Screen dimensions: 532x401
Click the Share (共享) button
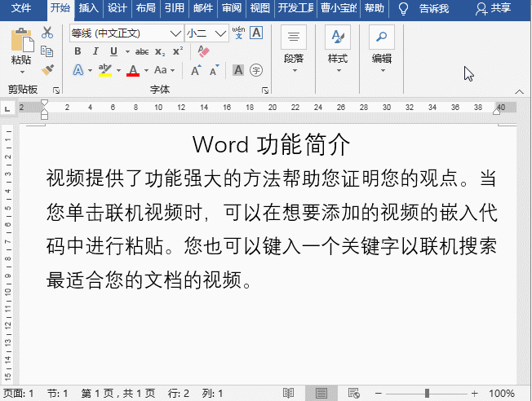(494, 8)
